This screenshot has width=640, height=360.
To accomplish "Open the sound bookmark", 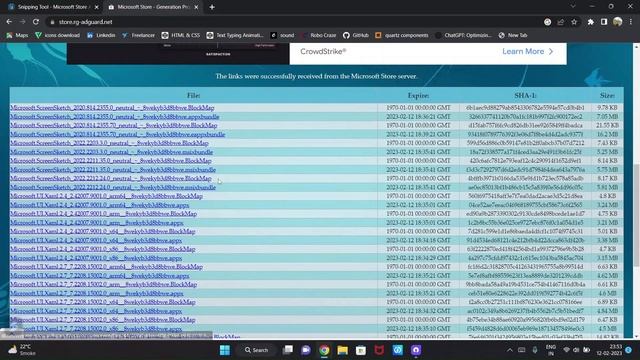I will point(282,35).
